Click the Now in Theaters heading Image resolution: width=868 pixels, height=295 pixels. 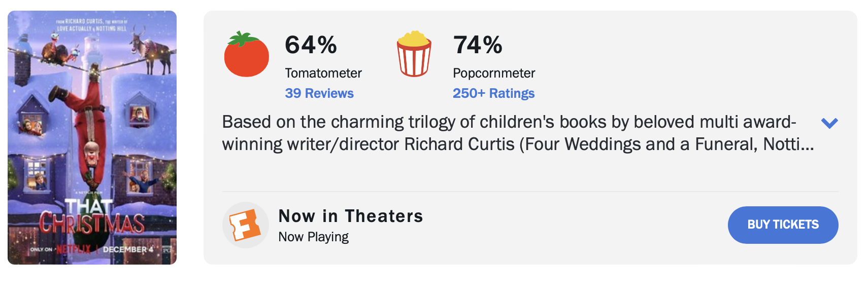(351, 216)
